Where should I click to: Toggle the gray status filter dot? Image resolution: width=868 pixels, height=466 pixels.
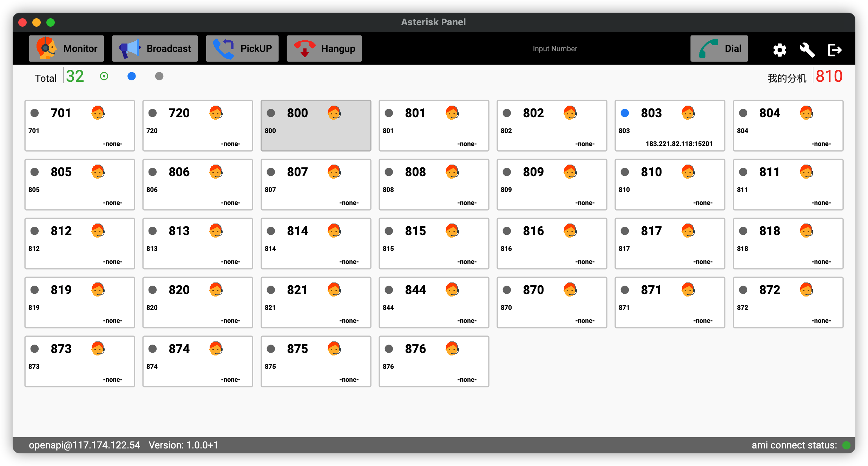coord(159,76)
